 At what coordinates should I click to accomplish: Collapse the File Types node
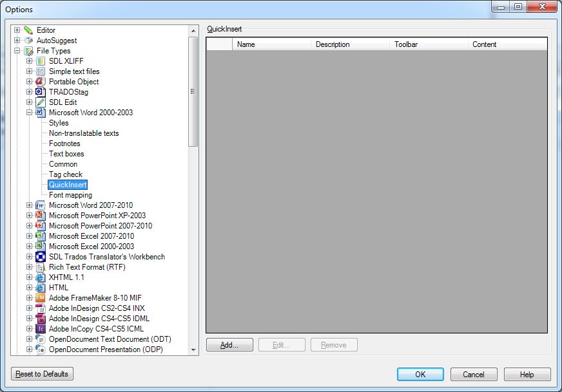[17, 51]
